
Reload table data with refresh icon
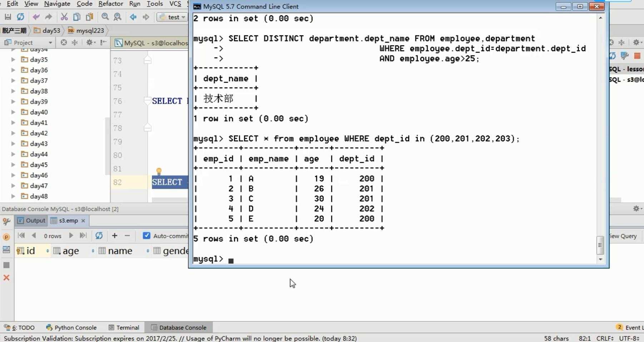[x=99, y=236]
